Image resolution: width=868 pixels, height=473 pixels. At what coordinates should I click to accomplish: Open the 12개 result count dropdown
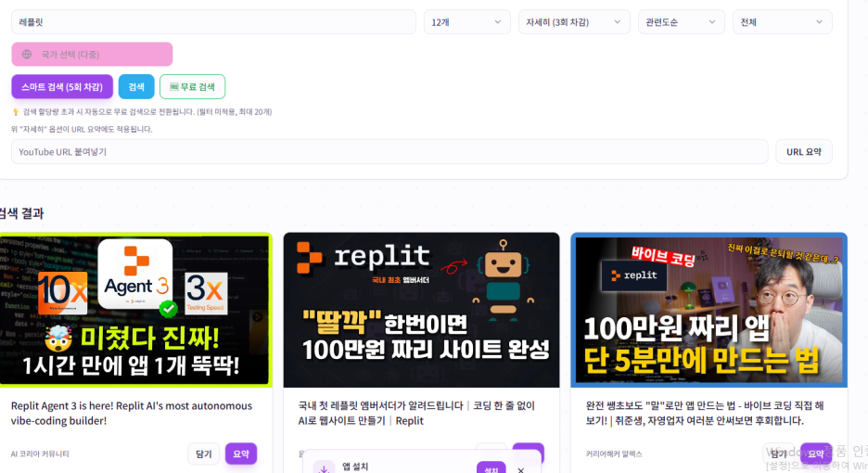[466, 22]
